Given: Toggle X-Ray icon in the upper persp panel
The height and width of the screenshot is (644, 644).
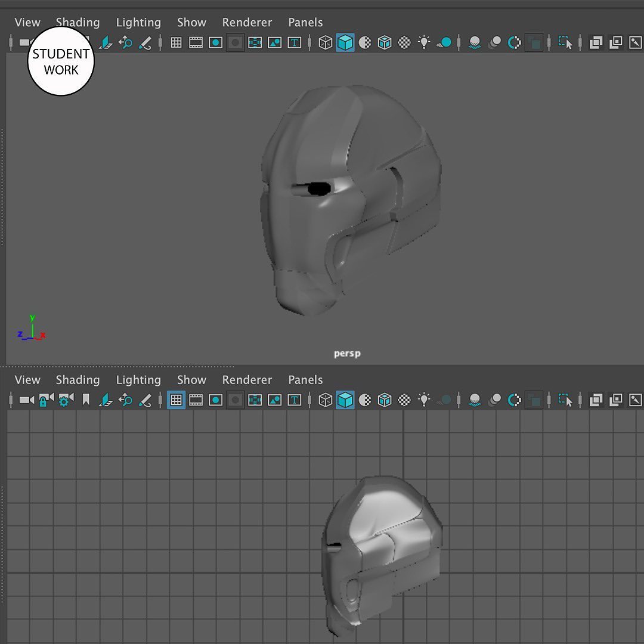Looking at the screenshot, I should coord(596,43).
